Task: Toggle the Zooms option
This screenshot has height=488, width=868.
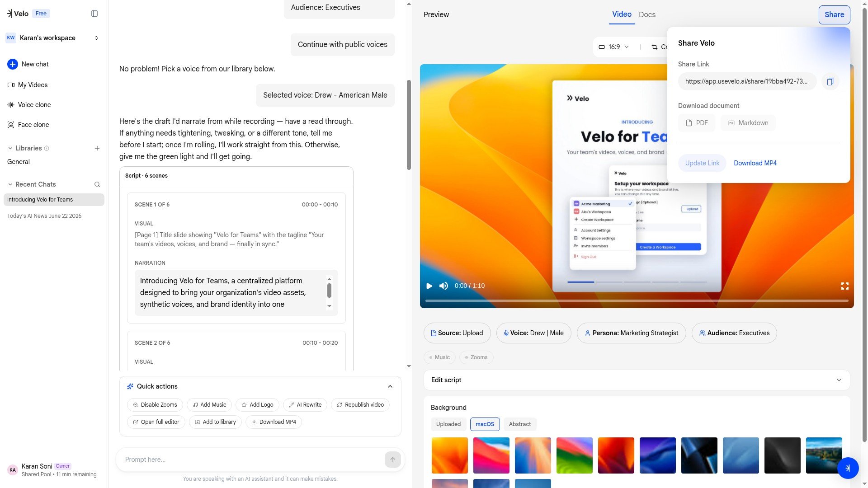Action: point(476,357)
